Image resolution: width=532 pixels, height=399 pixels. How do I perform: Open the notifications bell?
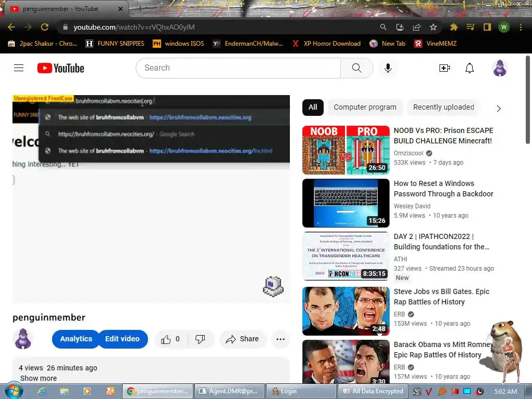tap(470, 68)
